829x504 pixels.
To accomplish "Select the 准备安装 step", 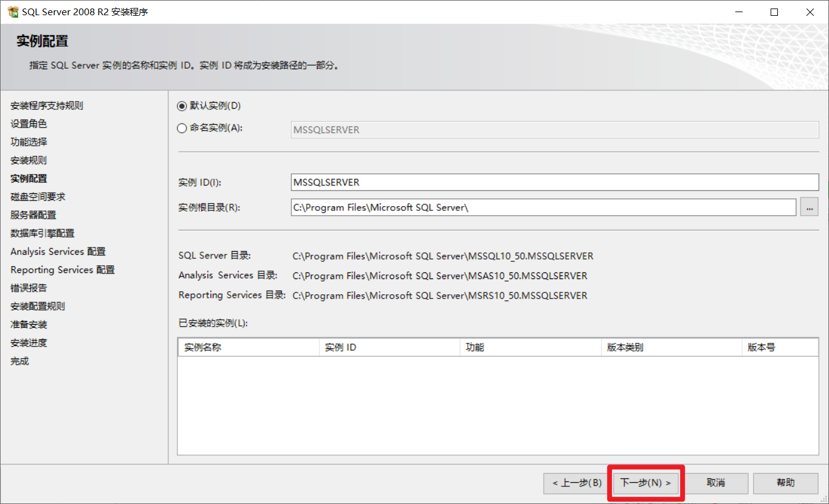I will point(29,325).
